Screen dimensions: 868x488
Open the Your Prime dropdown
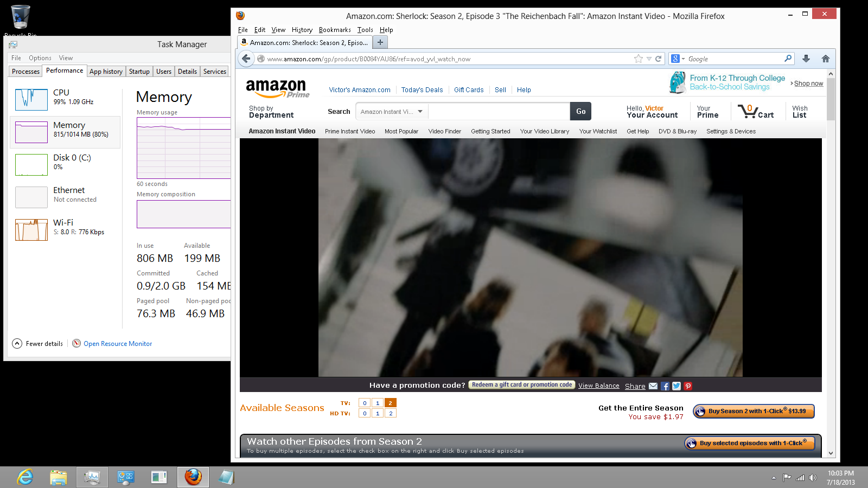pos(707,112)
